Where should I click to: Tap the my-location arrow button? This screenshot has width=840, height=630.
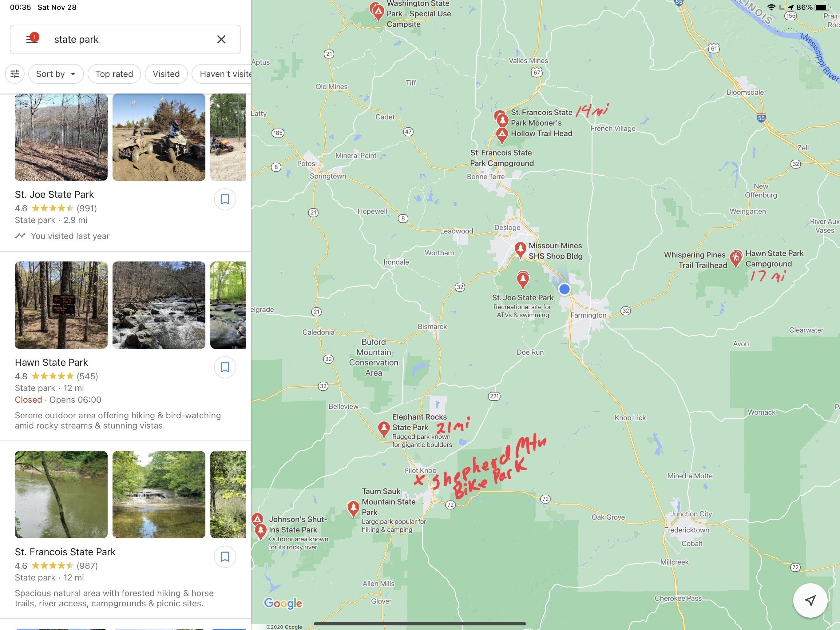point(810,600)
